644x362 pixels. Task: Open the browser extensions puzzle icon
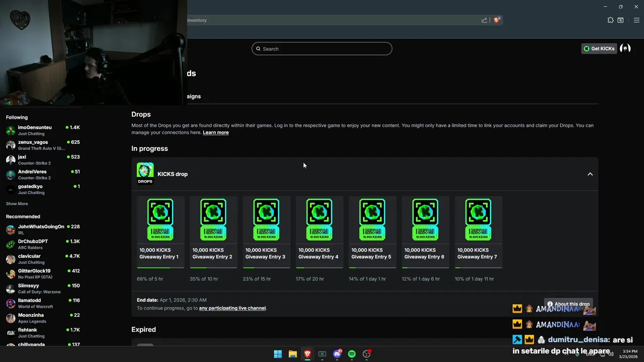(610, 20)
